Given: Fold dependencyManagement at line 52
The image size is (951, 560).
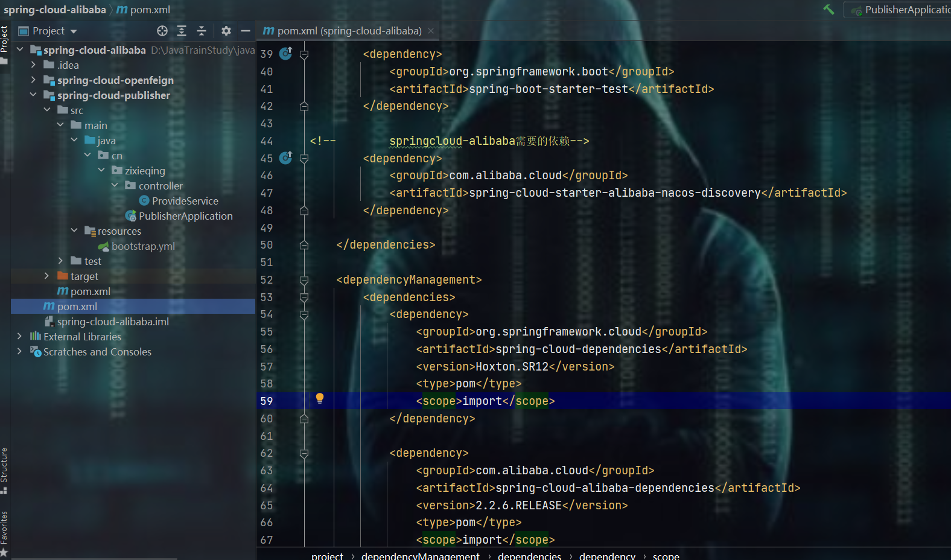Looking at the screenshot, I should (x=304, y=280).
